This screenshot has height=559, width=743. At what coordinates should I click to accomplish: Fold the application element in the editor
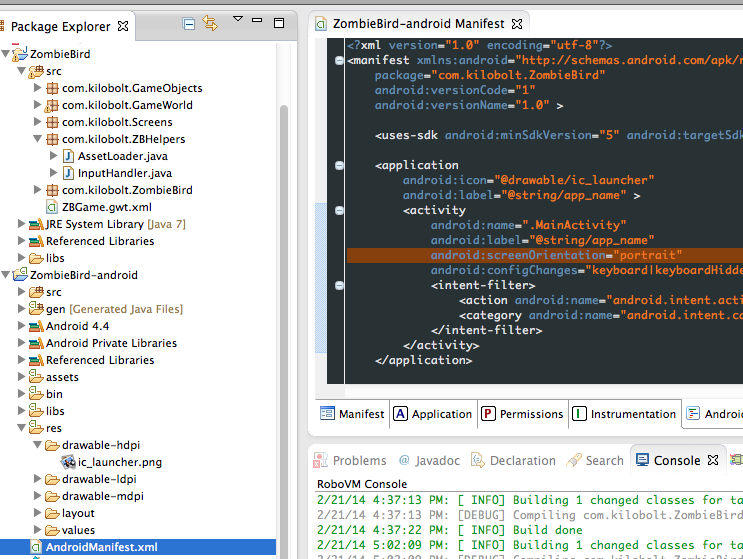coord(339,165)
